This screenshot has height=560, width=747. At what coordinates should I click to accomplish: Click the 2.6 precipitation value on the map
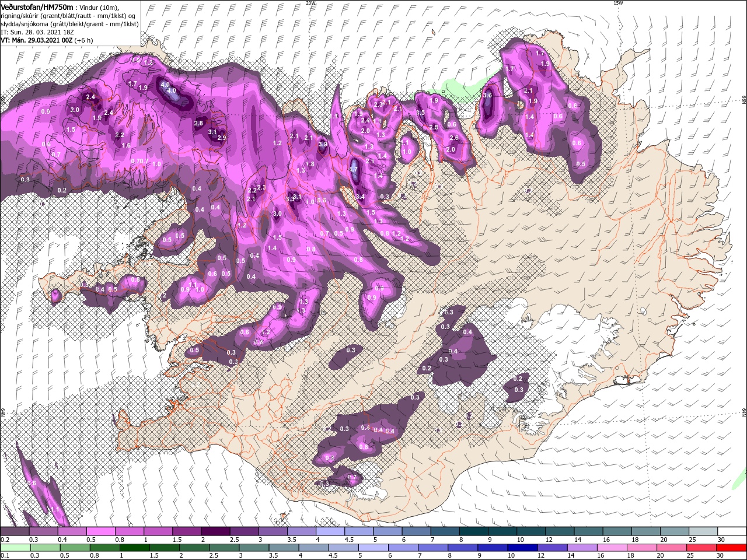point(455,138)
